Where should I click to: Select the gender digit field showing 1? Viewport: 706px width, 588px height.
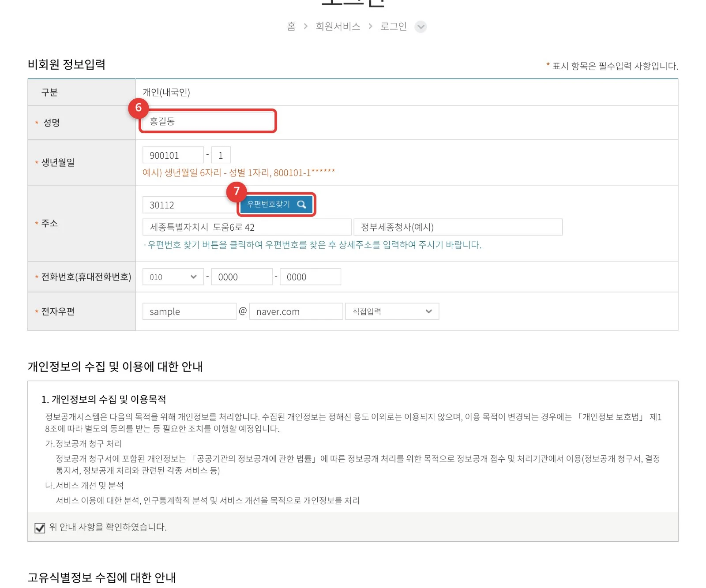pyautogui.click(x=221, y=155)
